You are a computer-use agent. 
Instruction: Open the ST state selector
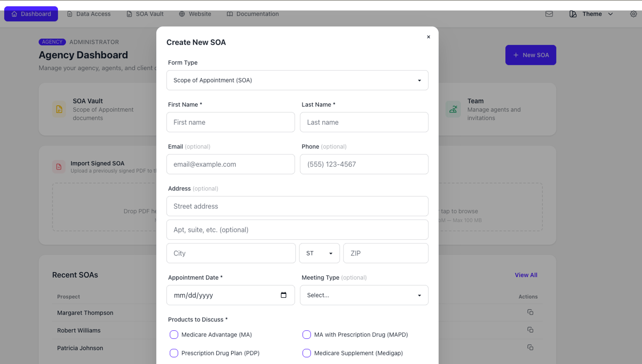click(319, 253)
